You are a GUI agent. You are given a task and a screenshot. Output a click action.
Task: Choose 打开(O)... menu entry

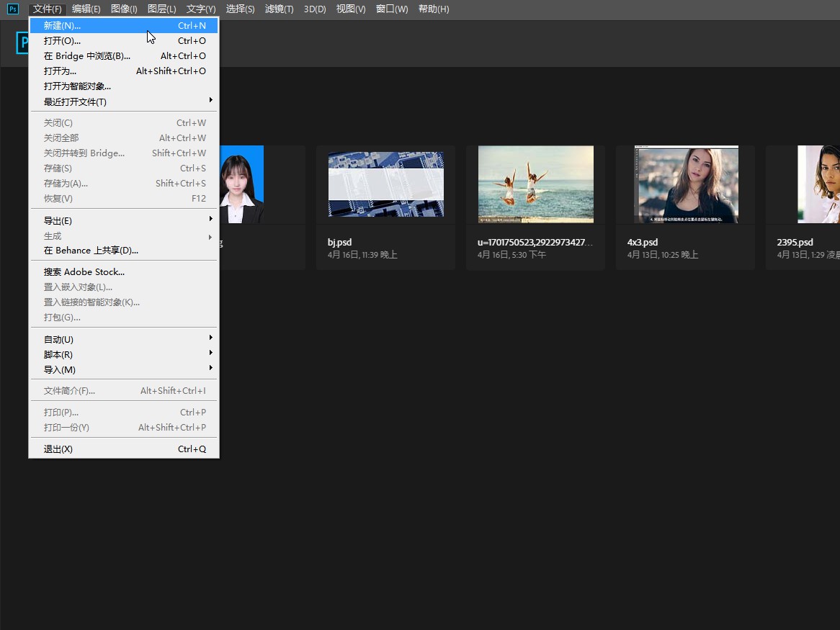pyautogui.click(x=124, y=40)
